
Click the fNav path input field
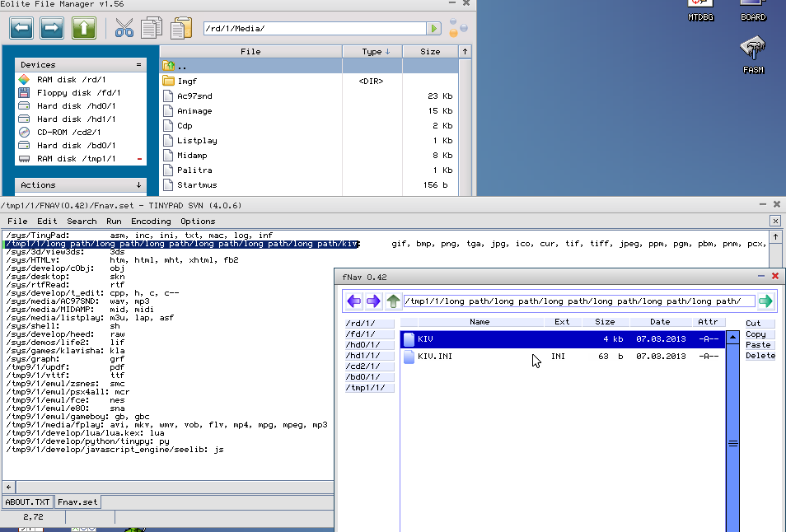tap(577, 301)
